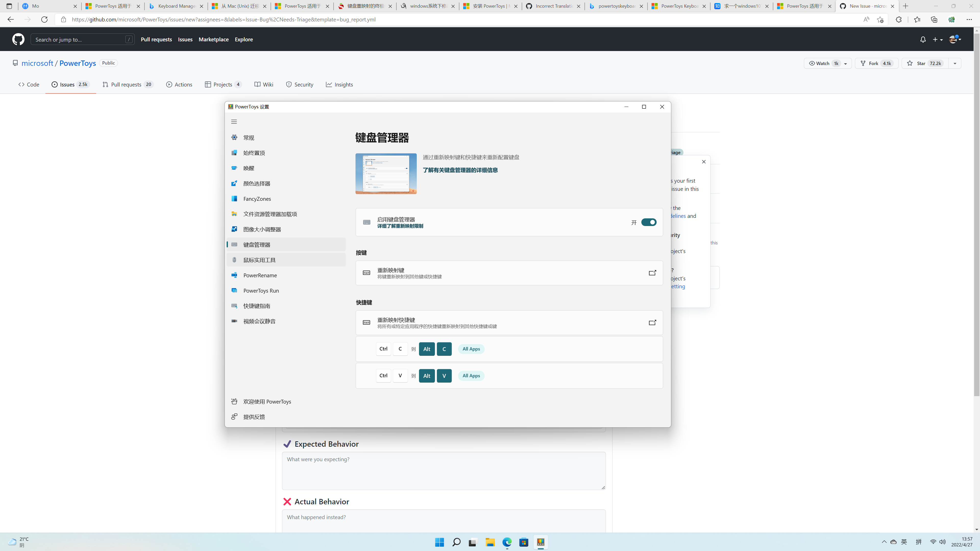Select 唤醒 module in sidebar
The height and width of the screenshot is (551, 980).
(x=286, y=168)
